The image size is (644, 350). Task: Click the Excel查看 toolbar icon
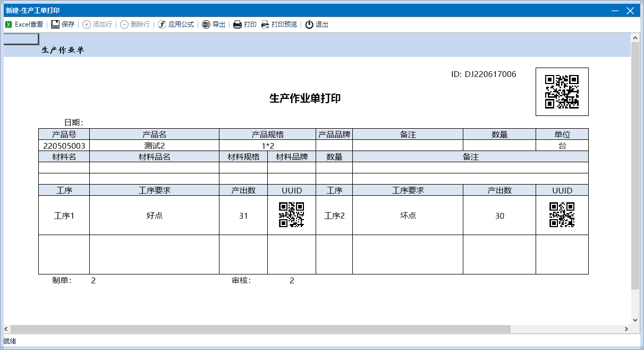pos(9,24)
